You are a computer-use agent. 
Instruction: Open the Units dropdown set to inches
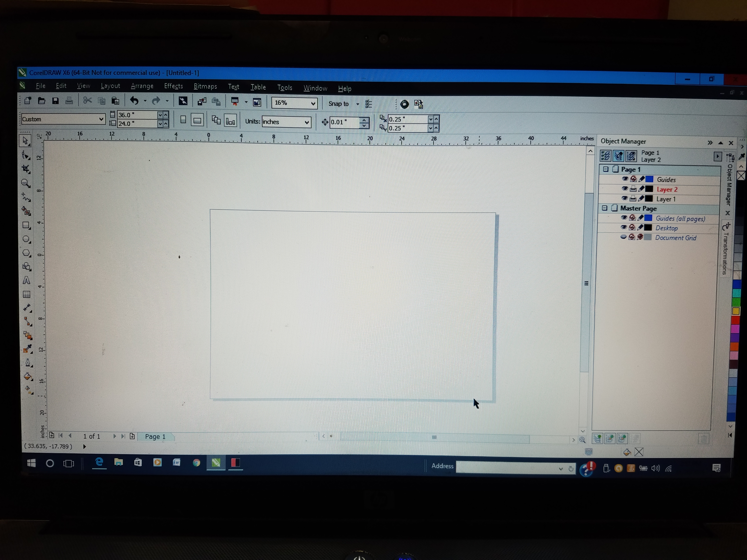[x=306, y=122]
